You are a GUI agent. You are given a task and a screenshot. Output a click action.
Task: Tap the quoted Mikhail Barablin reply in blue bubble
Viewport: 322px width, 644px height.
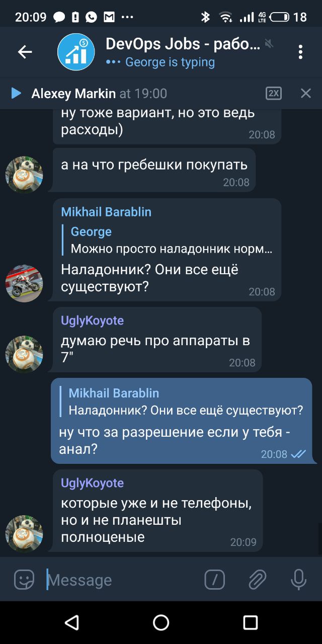(182, 401)
